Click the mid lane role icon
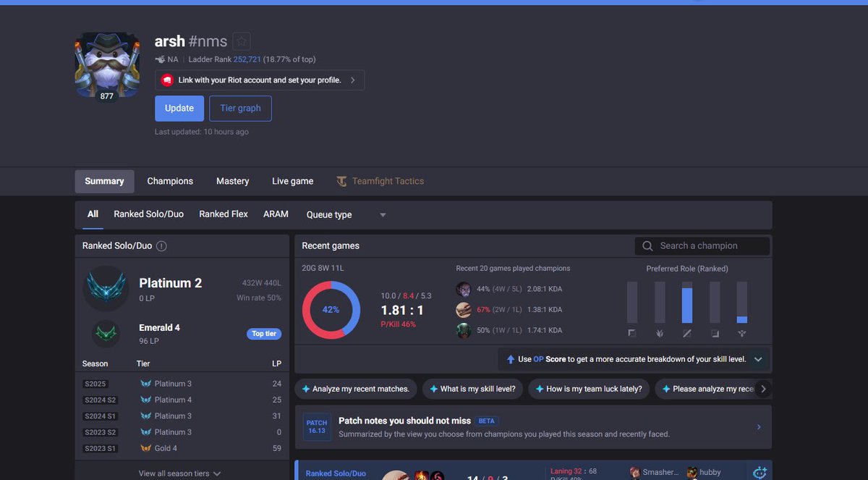The width and height of the screenshot is (868, 480). click(x=687, y=334)
